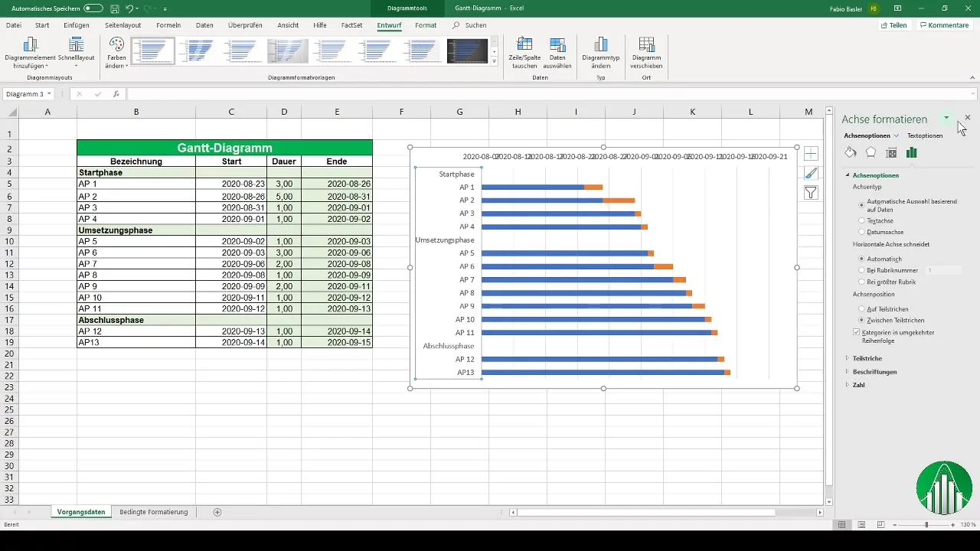Close the Achse formatieren pane
The image size is (980, 551).
tap(968, 118)
